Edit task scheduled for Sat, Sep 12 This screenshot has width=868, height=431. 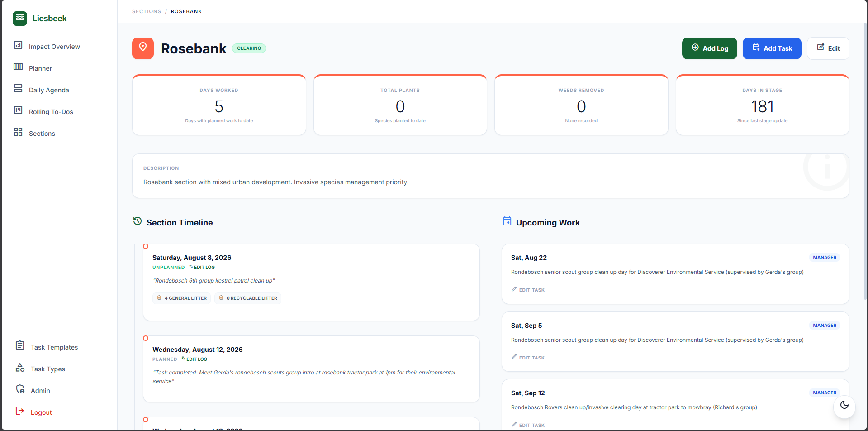click(528, 425)
